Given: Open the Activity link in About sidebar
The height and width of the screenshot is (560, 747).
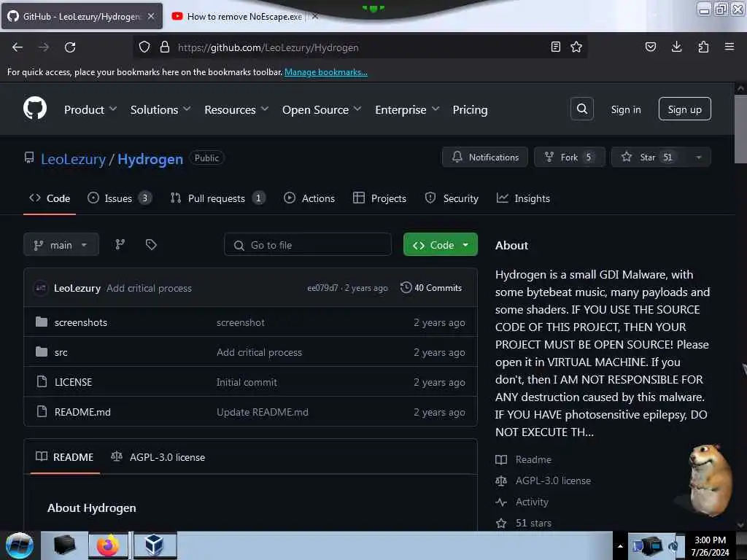Looking at the screenshot, I should pos(531,502).
